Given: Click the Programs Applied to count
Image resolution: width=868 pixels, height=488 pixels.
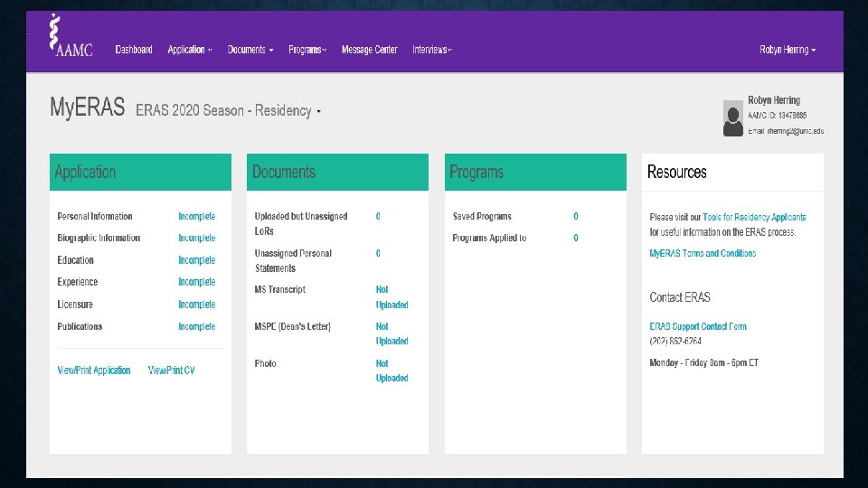Looking at the screenshot, I should [x=576, y=238].
